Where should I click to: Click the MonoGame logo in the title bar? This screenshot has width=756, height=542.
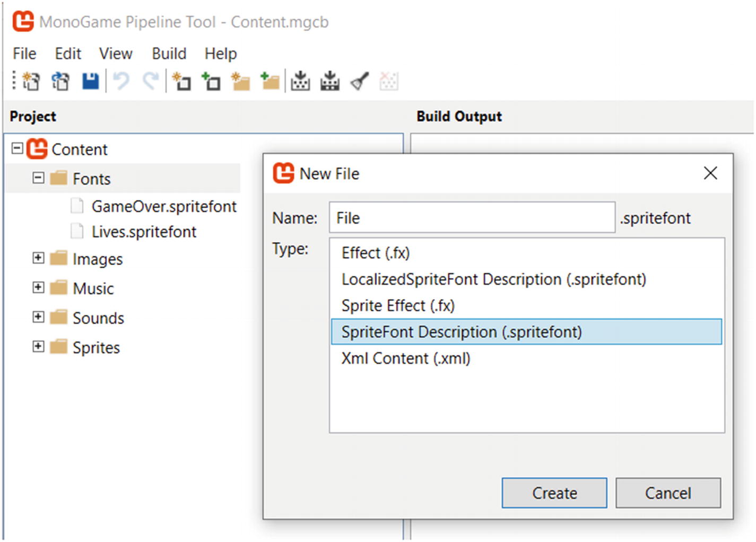(x=23, y=22)
